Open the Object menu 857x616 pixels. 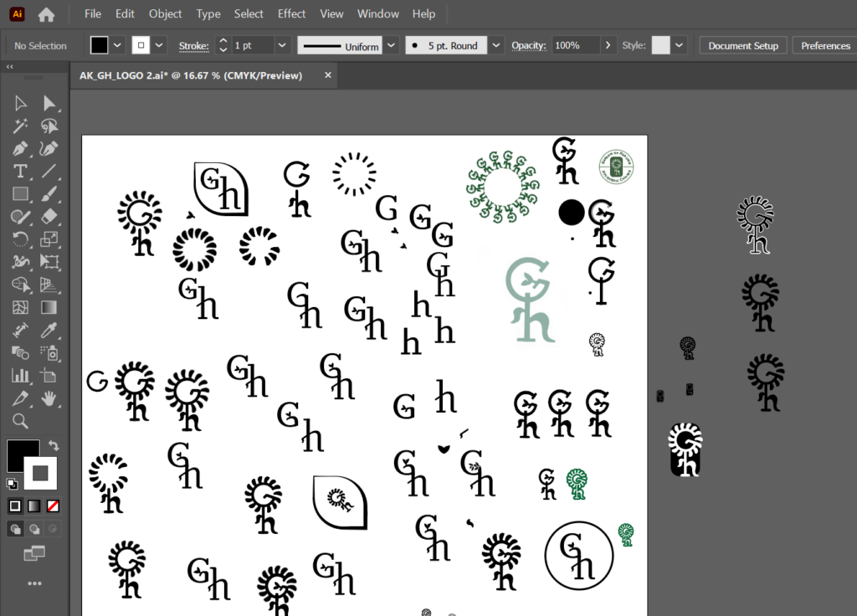[x=165, y=13]
